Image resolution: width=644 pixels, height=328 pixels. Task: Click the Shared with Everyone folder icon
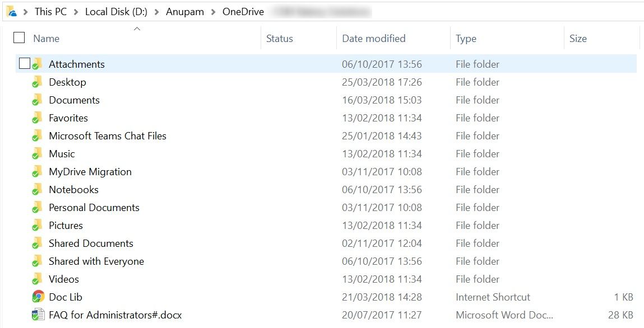(x=38, y=261)
